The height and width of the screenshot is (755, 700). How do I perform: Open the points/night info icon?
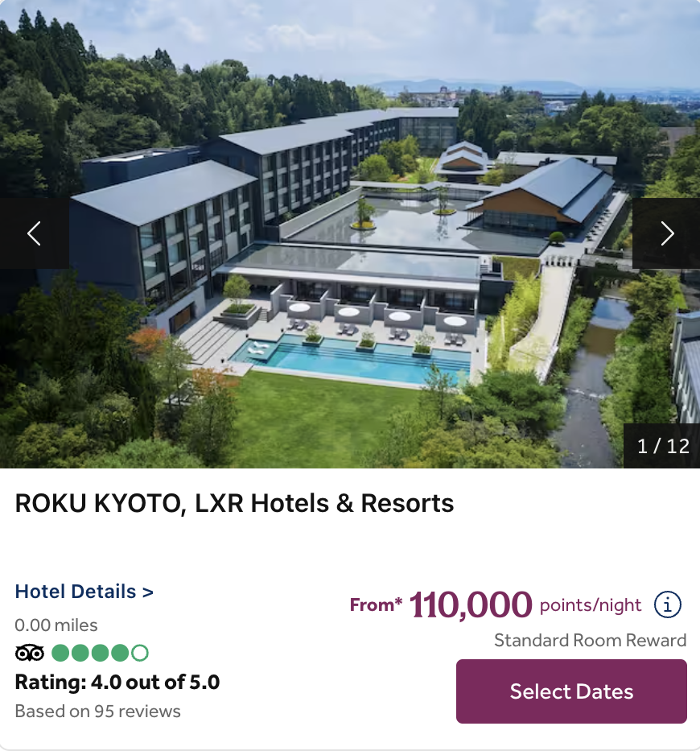668,604
